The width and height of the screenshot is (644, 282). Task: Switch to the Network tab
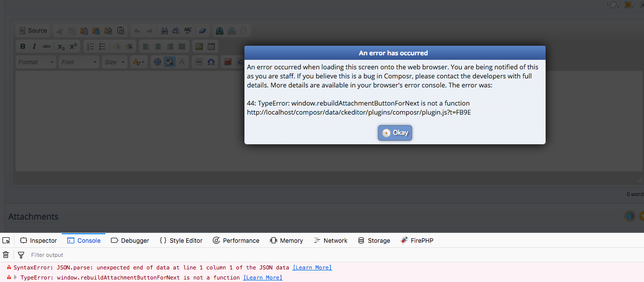pyautogui.click(x=330, y=241)
